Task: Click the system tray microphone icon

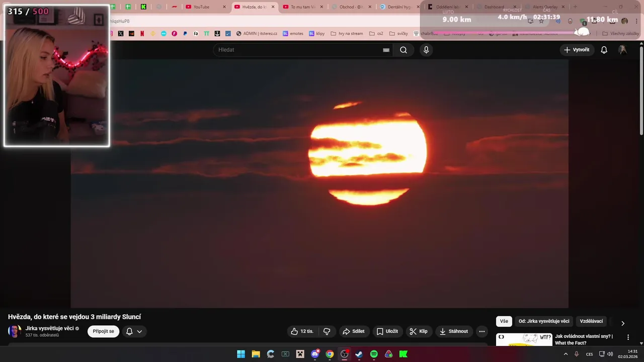Action: pos(577,354)
